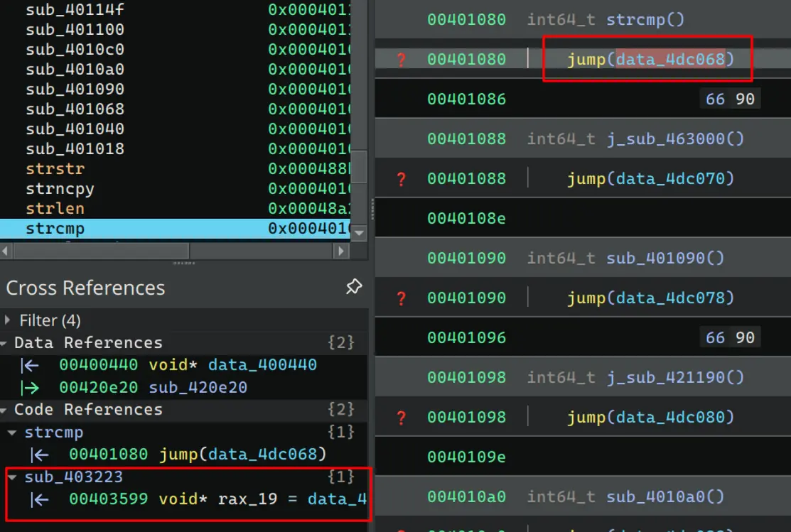Screen dimensions: 791x532
Task: Collapse the strcmp reference node
Action: point(14,433)
